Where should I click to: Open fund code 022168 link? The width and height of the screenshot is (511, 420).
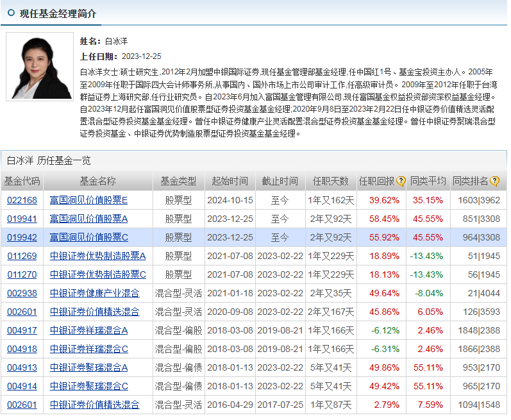point(22,200)
